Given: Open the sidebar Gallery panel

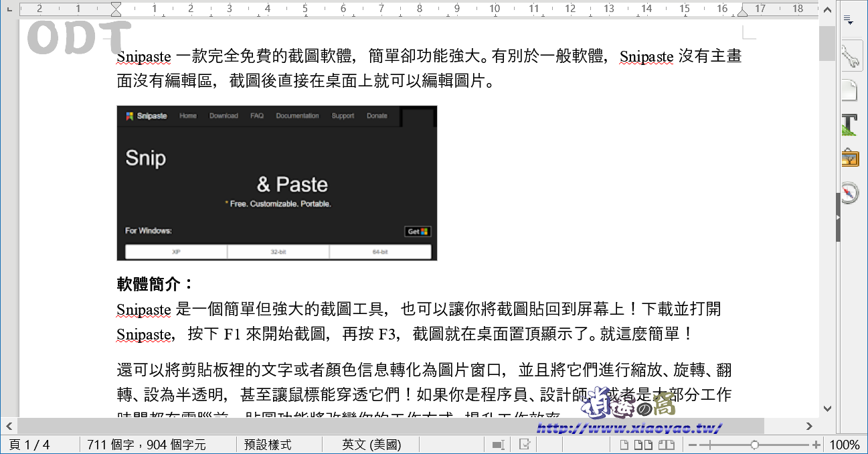Looking at the screenshot, I should point(850,159).
